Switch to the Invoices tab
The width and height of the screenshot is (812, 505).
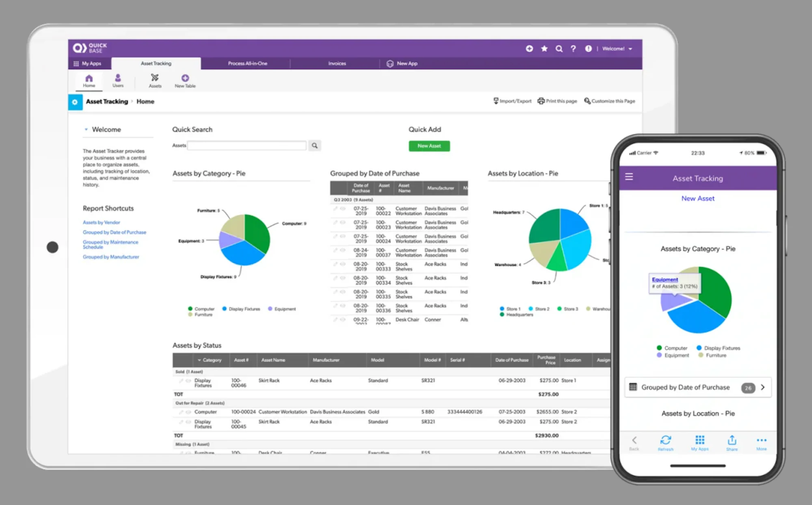[x=337, y=63]
